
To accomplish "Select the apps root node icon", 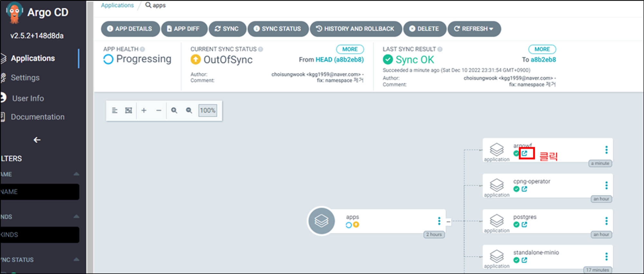I will [321, 221].
